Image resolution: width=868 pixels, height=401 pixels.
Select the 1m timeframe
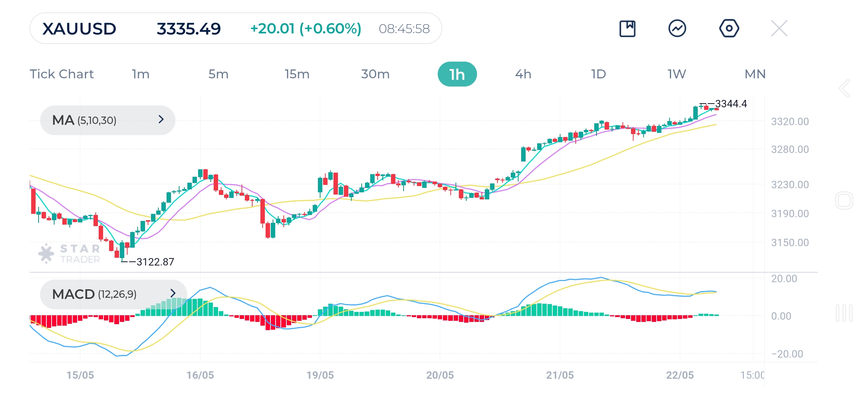click(x=141, y=74)
